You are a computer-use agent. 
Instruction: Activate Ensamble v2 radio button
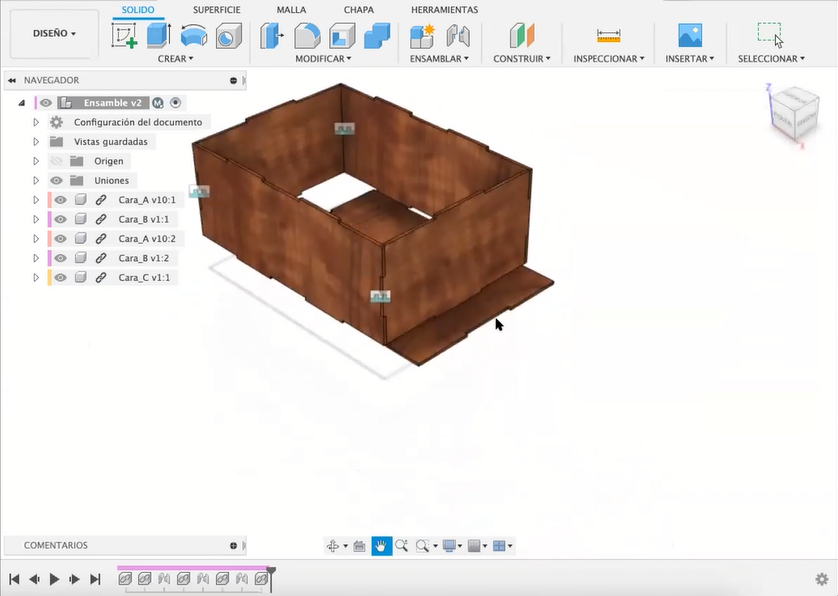pyautogui.click(x=175, y=103)
